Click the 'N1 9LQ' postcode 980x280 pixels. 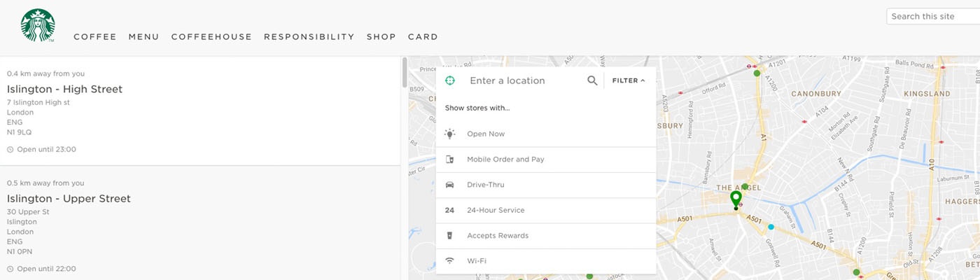coord(20,132)
